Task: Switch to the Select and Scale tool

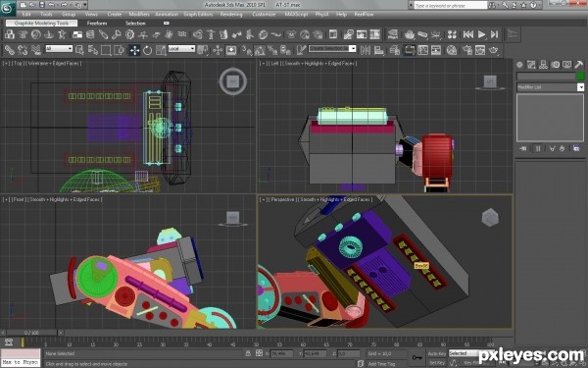Action: coord(161,50)
